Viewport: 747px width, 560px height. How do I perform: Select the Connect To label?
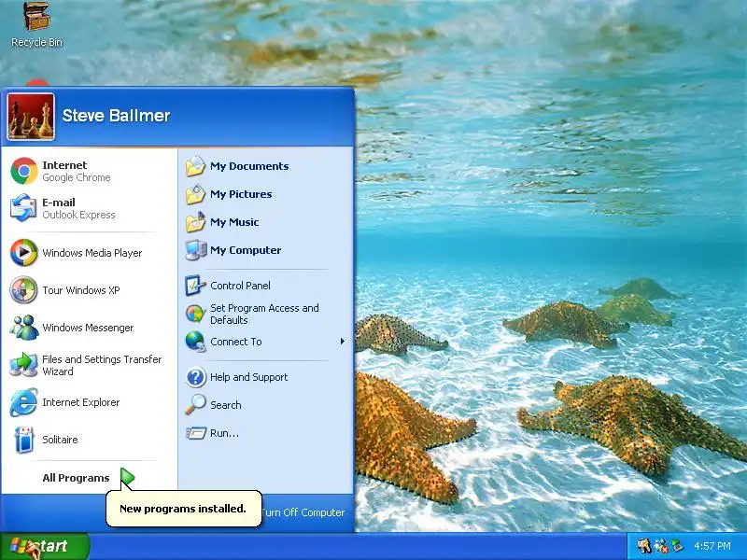(236, 342)
